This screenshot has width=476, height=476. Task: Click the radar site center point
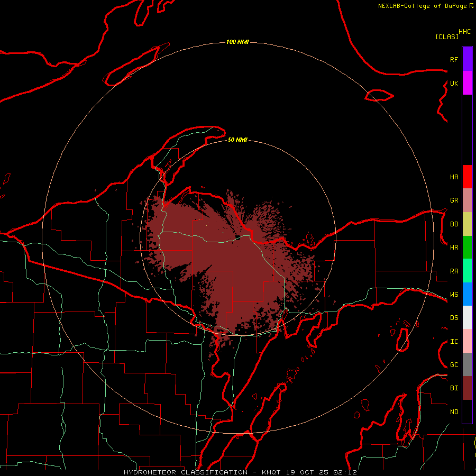point(237,237)
